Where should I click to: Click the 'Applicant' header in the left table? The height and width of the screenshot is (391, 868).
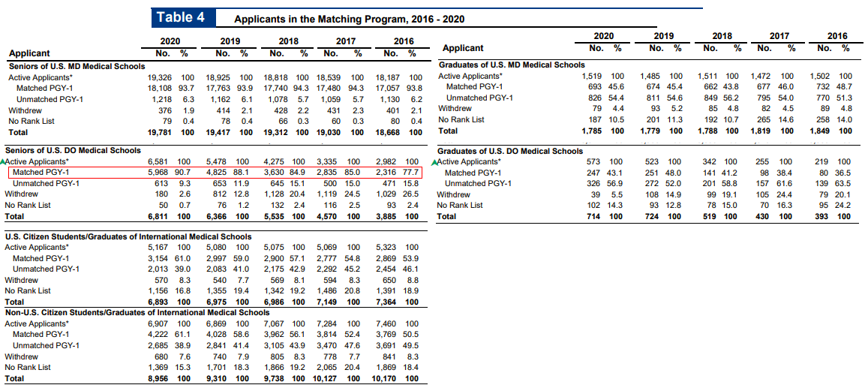pos(29,53)
